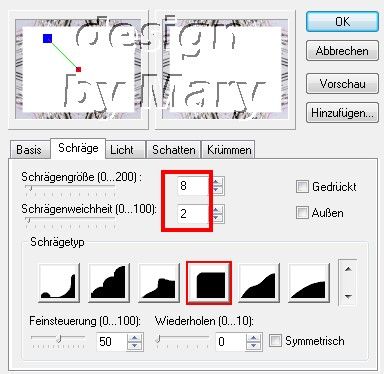Decrease Schrägenweichheit with down spinner
The height and width of the screenshot is (374, 384).
click(x=217, y=218)
